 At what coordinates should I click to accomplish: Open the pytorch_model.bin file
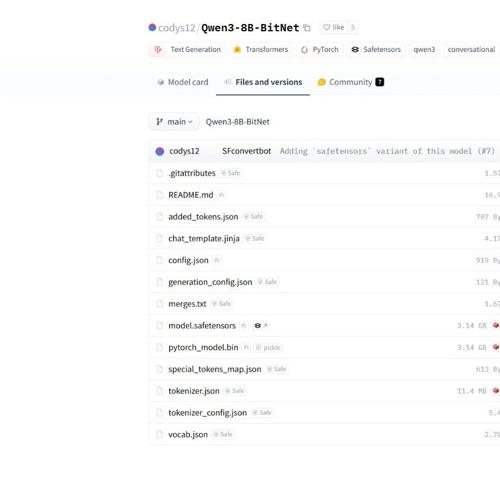203,348
